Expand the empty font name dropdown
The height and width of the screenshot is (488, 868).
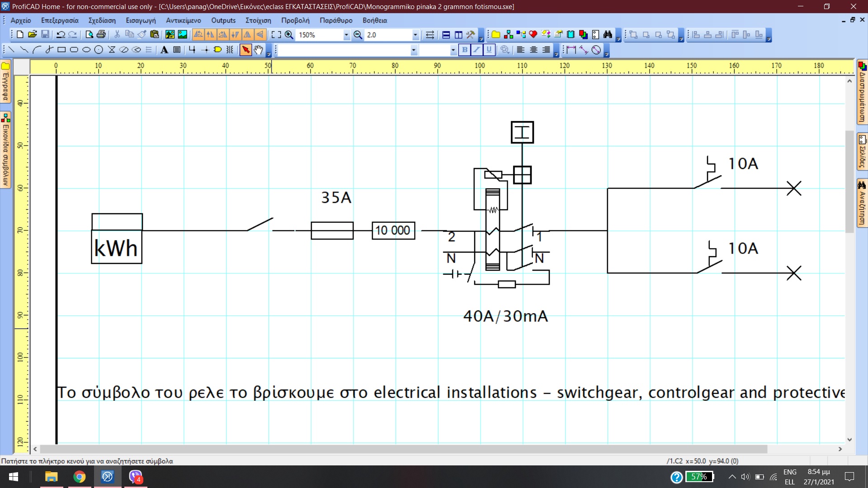click(x=413, y=50)
